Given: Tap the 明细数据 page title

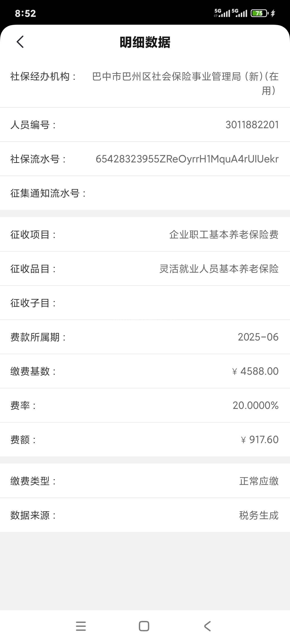Looking at the screenshot, I should (145, 42).
